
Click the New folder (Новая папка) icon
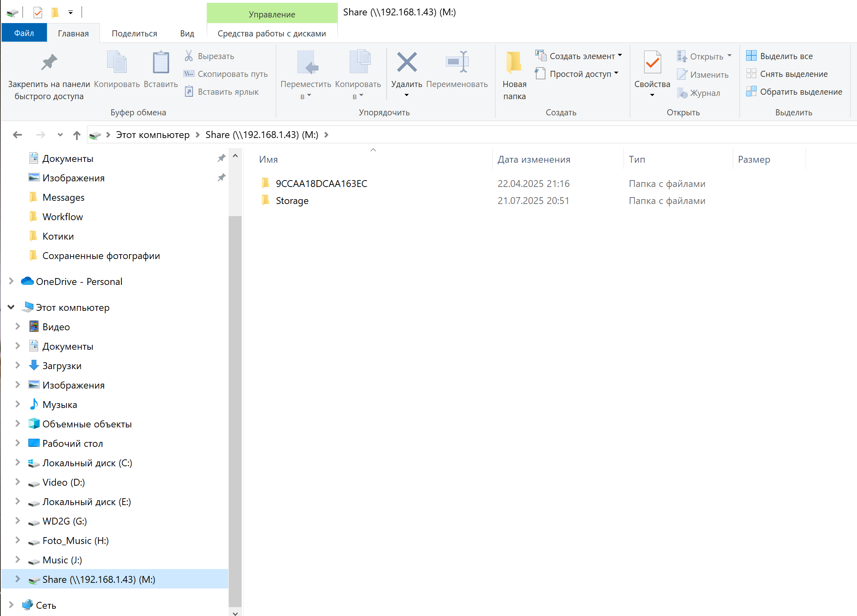(x=514, y=62)
